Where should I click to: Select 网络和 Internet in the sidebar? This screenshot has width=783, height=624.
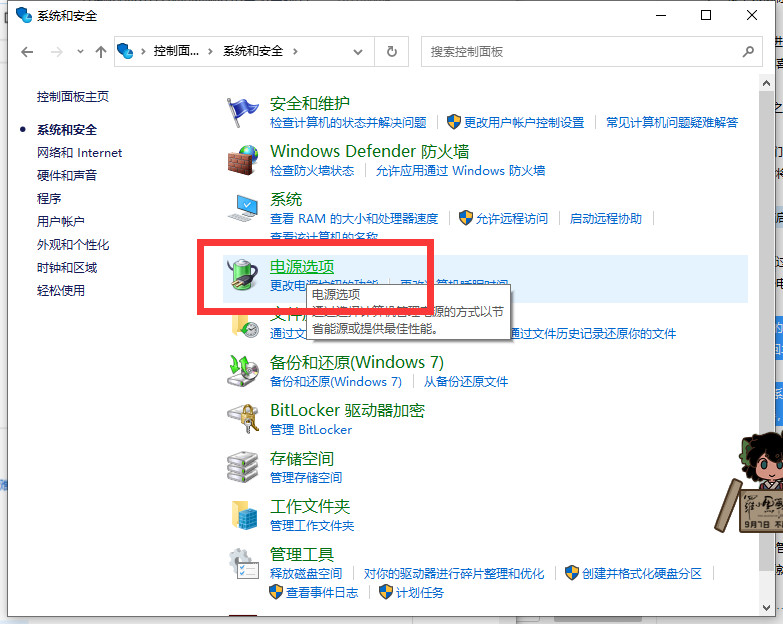[79, 153]
